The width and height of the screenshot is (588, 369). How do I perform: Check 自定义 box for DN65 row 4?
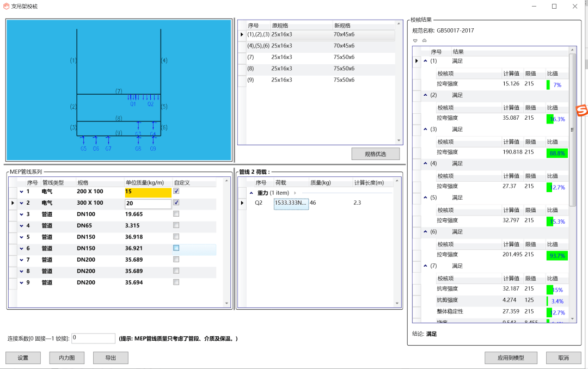click(176, 225)
